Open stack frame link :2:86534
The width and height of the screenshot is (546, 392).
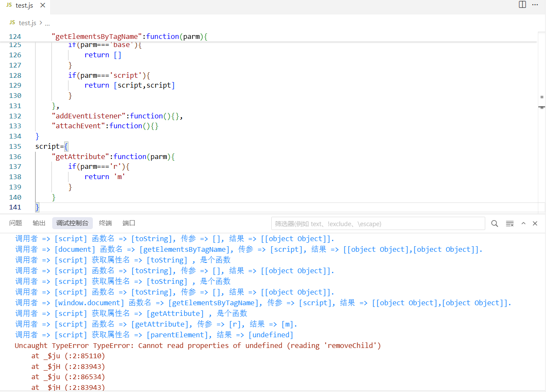point(85,377)
